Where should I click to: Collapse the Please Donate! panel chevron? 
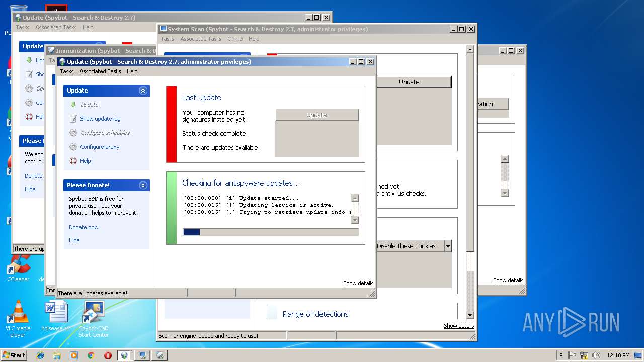click(143, 185)
